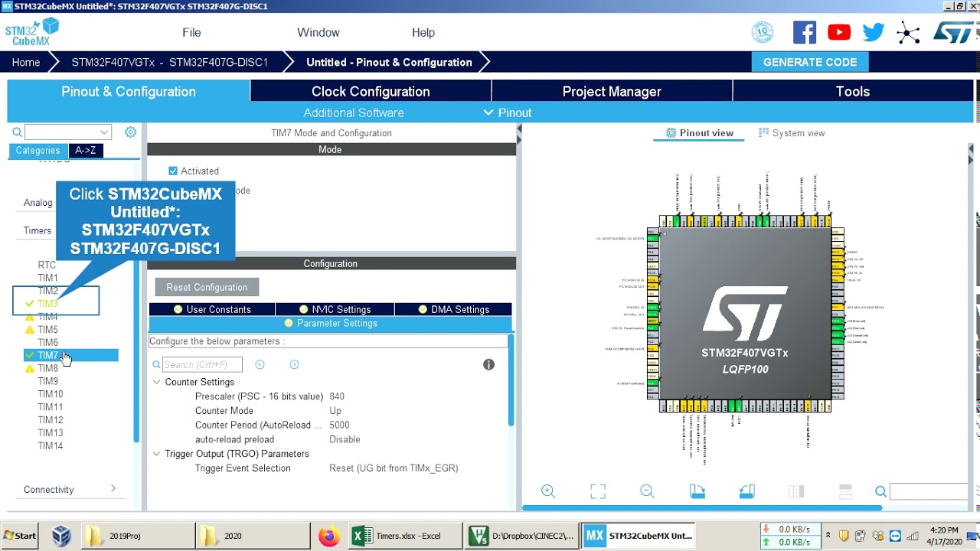This screenshot has height=551, width=980.
Task: Click the vertical flip view icon
Action: (796, 491)
